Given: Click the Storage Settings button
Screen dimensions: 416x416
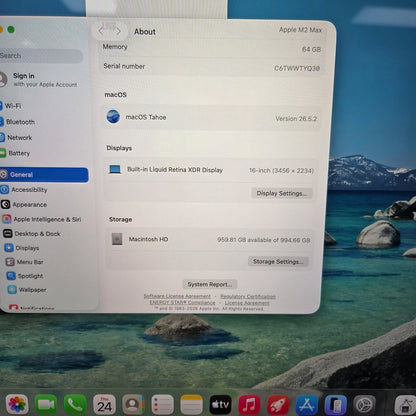Looking at the screenshot, I should pyautogui.click(x=278, y=262).
